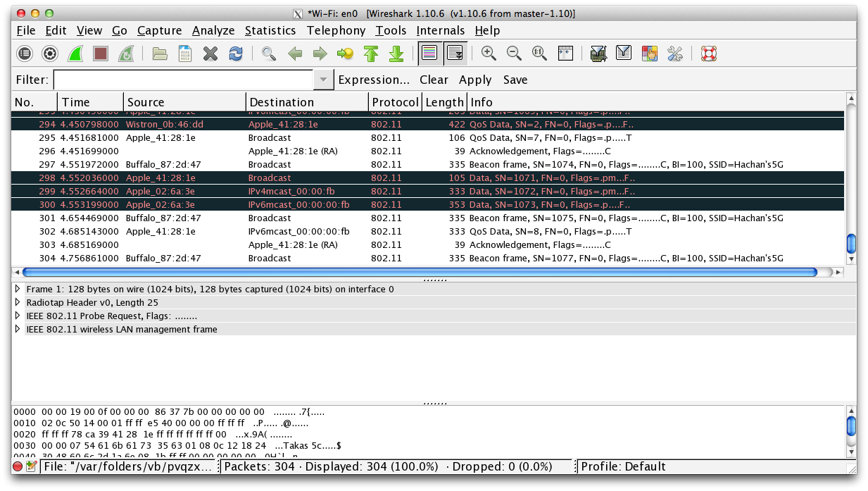Open the File menu

[x=26, y=30]
